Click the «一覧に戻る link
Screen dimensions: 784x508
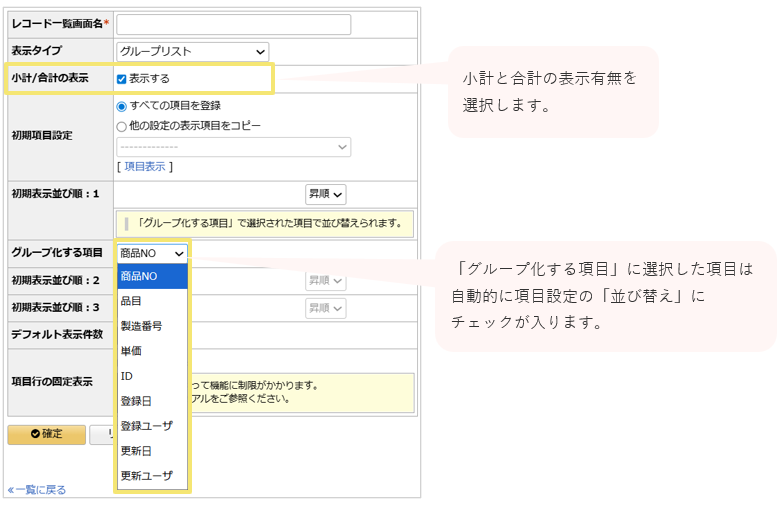click(36, 490)
